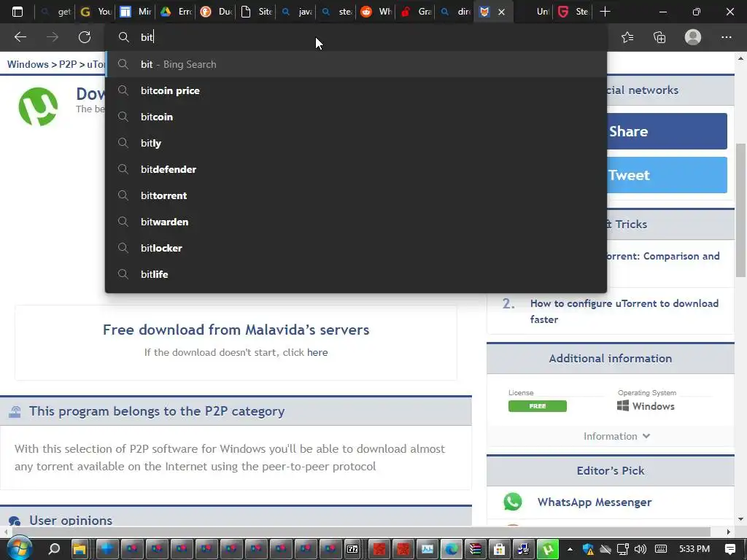Open the browser profile avatar
Screen dimensions: 747x560
pyautogui.click(x=693, y=37)
